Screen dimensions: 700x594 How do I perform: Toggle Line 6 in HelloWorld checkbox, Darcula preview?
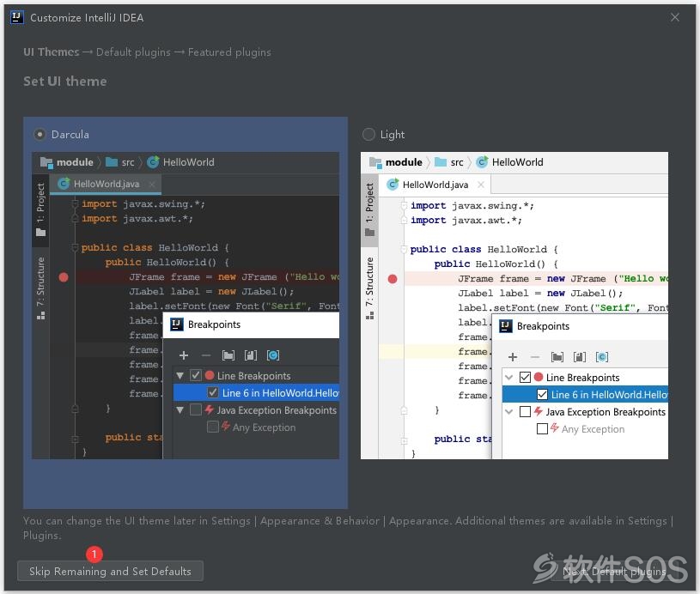tap(212, 393)
